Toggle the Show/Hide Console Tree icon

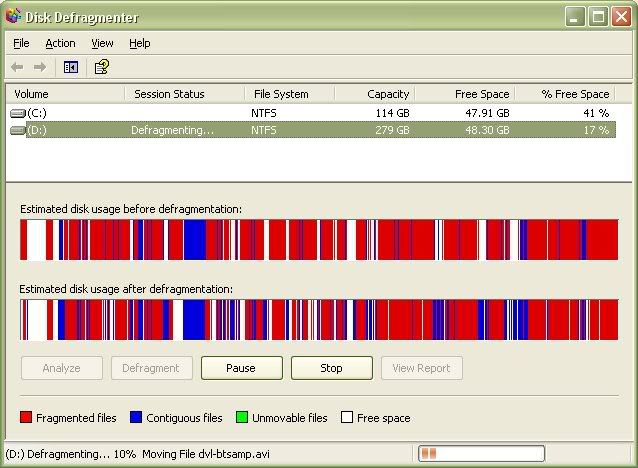point(71,67)
